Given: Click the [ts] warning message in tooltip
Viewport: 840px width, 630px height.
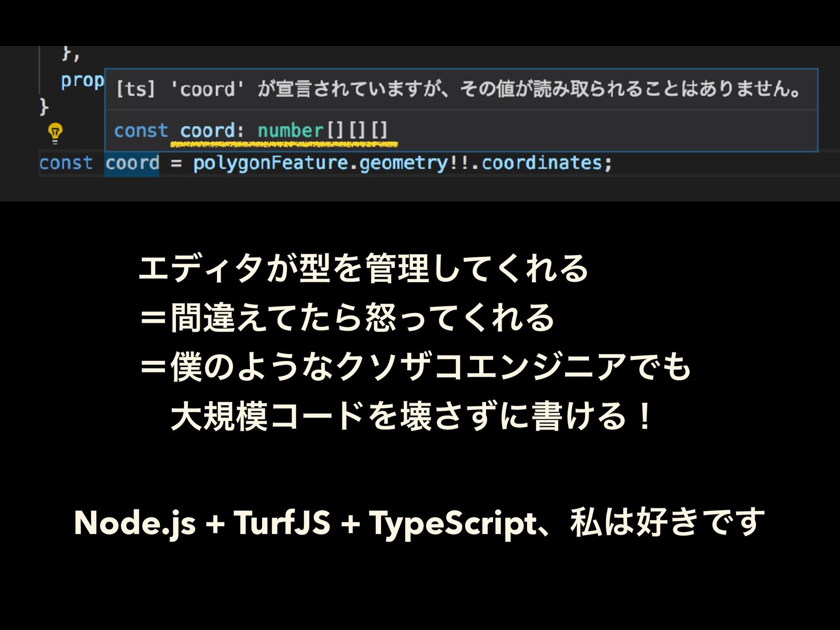Looking at the screenshot, I should [458, 89].
